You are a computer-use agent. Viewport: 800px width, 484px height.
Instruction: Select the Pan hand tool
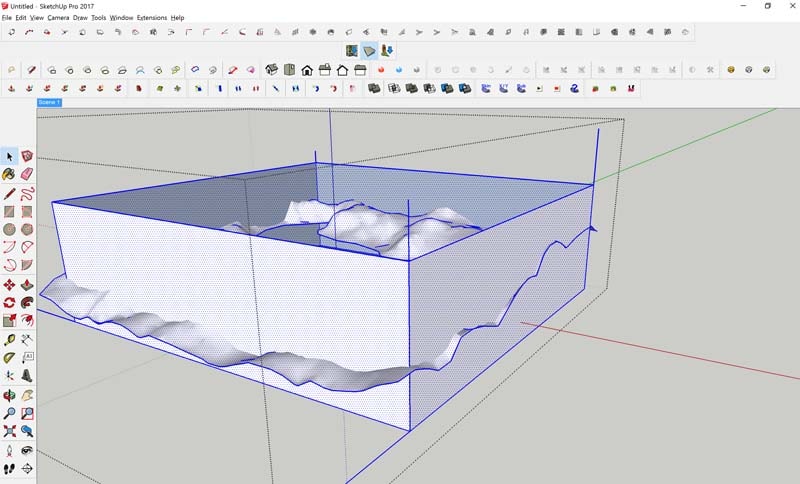coord(27,395)
